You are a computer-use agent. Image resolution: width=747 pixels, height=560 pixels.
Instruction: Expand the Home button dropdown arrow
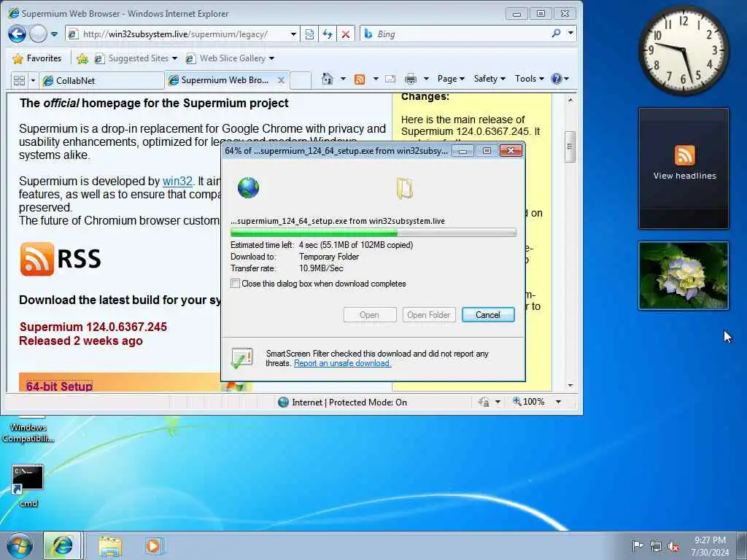[x=343, y=79]
